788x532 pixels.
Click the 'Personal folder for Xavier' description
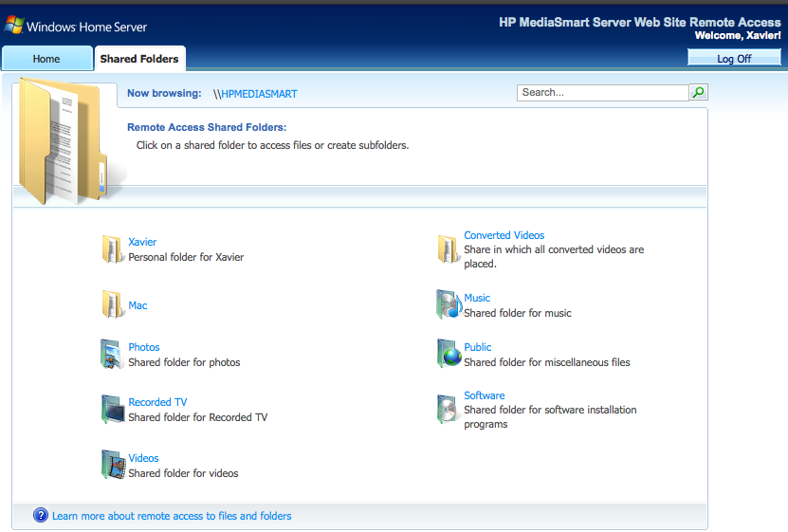pyautogui.click(x=186, y=257)
